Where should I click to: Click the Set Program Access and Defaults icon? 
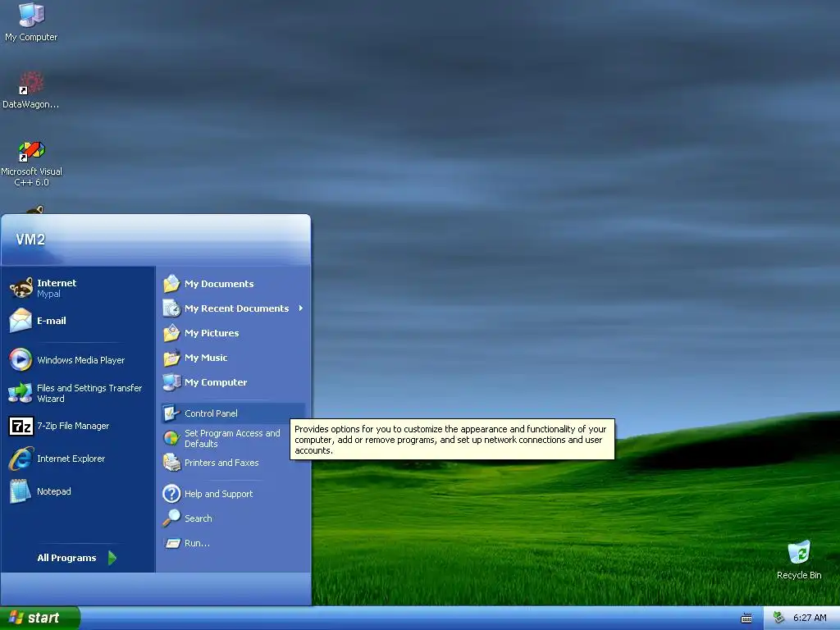[171, 438]
